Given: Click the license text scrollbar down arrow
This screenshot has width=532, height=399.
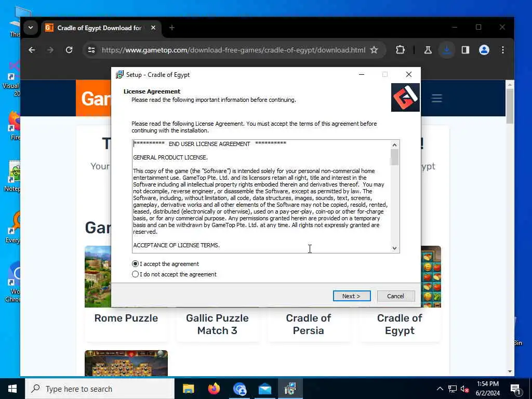Looking at the screenshot, I should pyautogui.click(x=394, y=248).
